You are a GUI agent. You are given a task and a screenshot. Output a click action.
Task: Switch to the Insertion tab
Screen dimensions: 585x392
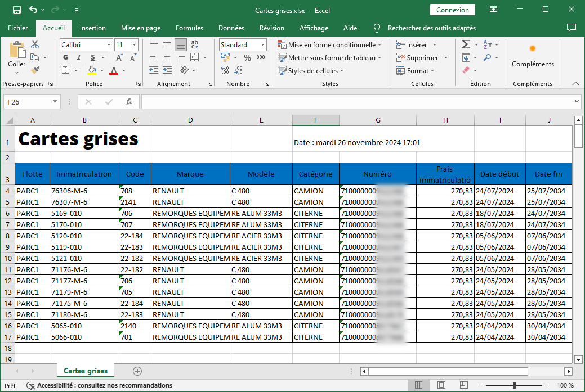point(92,28)
